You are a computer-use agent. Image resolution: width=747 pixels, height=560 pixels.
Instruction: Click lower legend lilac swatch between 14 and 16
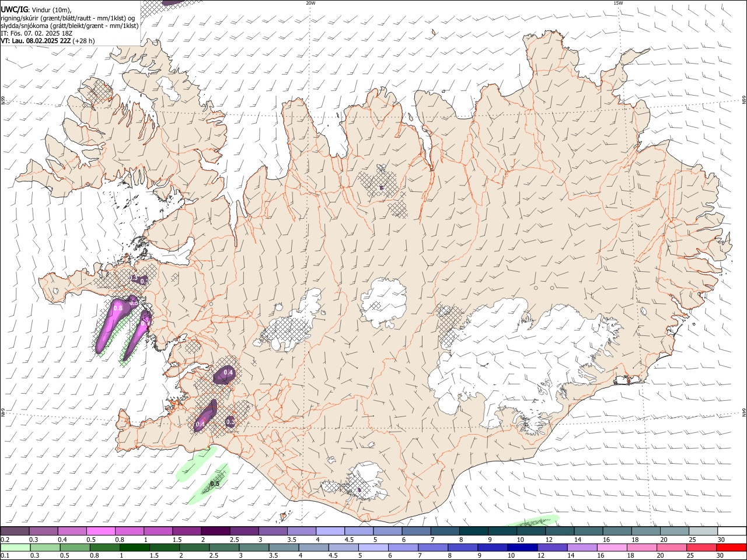point(582,547)
